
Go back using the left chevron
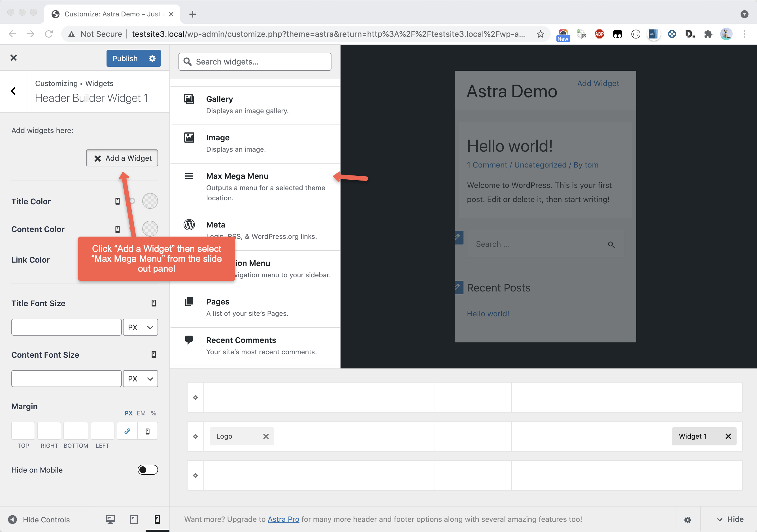tap(14, 91)
